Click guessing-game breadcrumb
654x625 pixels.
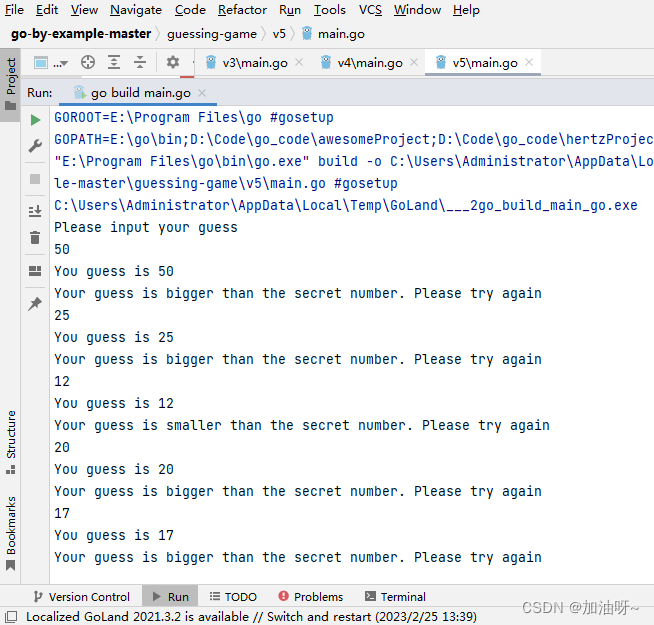tap(212, 34)
